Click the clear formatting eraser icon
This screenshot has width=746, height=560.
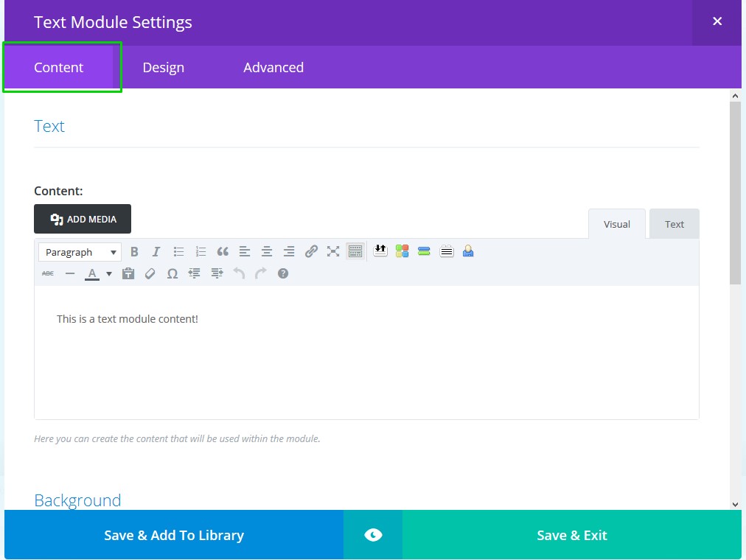[x=150, y=273]
